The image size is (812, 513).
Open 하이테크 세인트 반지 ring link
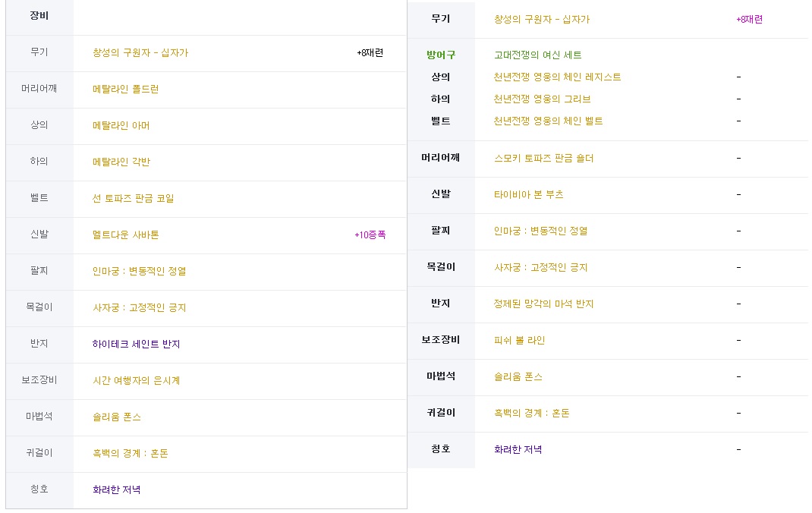tap(136, 344)
